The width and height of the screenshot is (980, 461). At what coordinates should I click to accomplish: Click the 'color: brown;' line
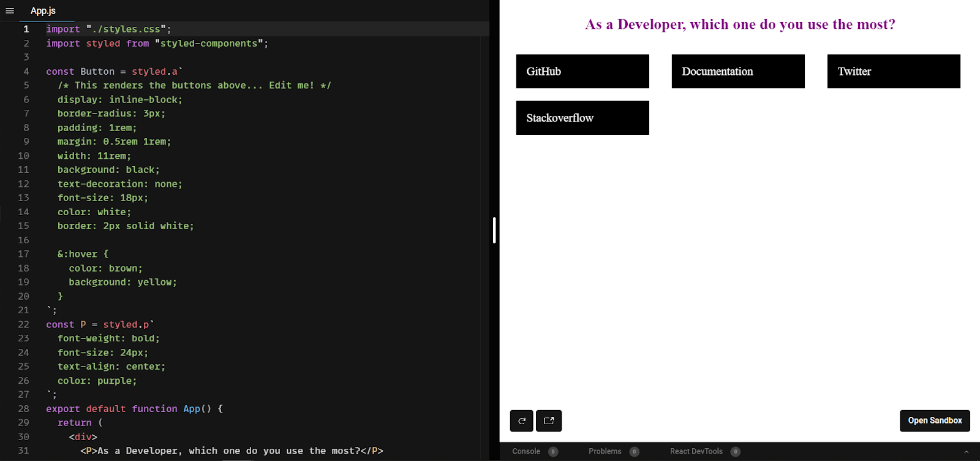click(105, 268)
